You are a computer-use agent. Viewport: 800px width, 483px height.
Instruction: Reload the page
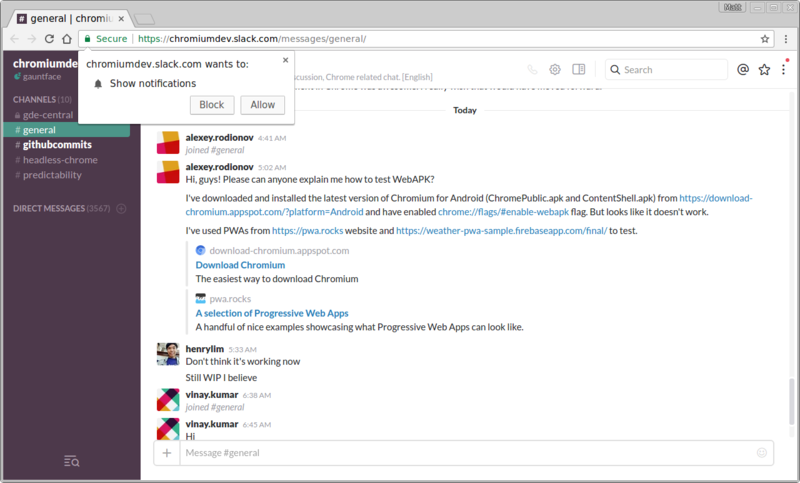click(x=49, y=39)
